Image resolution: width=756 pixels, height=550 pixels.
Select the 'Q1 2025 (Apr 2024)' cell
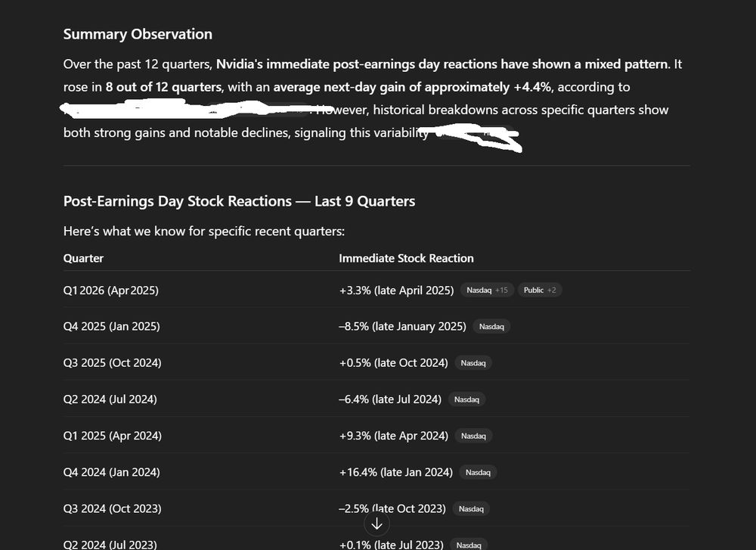113,436
